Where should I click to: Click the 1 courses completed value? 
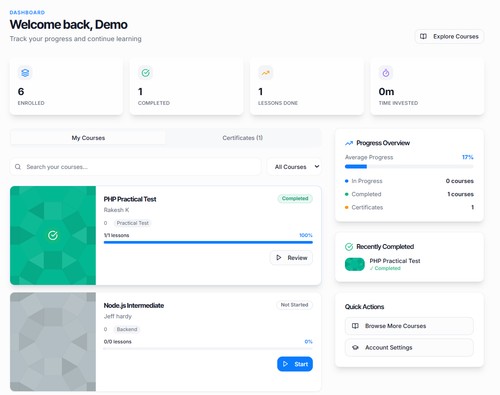[460, 194]
